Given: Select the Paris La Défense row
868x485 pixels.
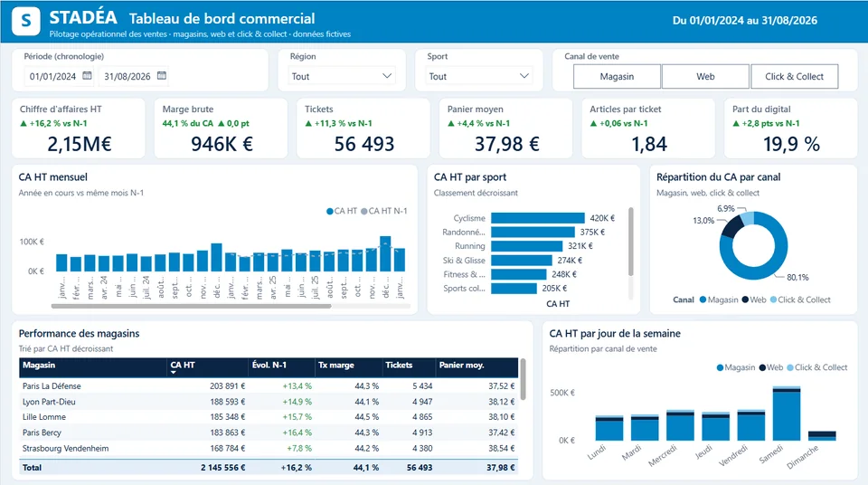Looking at the screenshot, I should (x=269, y=385).
